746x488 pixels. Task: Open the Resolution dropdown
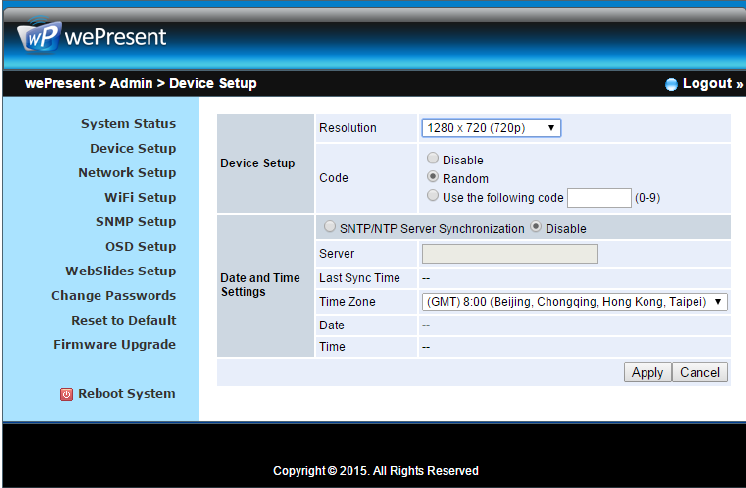[491, 128]
